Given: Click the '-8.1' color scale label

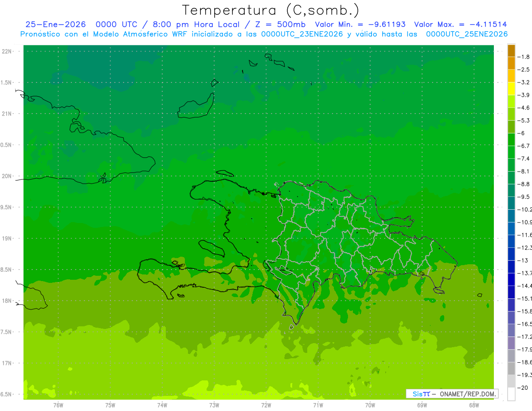Looking at the screenshot, I should 524,171.
